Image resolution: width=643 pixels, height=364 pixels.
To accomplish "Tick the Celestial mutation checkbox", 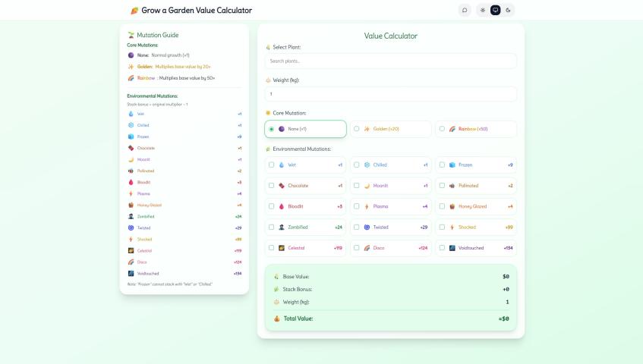I will pos(272,247).
